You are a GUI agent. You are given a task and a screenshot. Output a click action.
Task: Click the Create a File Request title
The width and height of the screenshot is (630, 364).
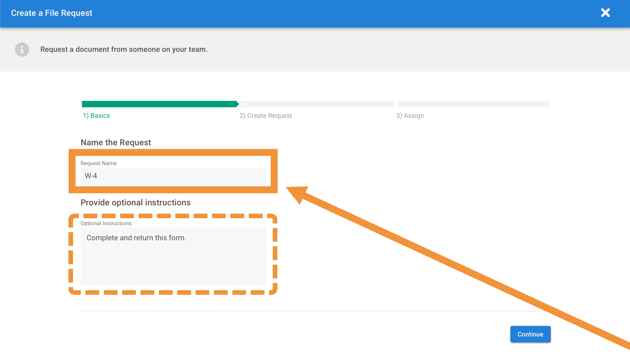(52, 13)
